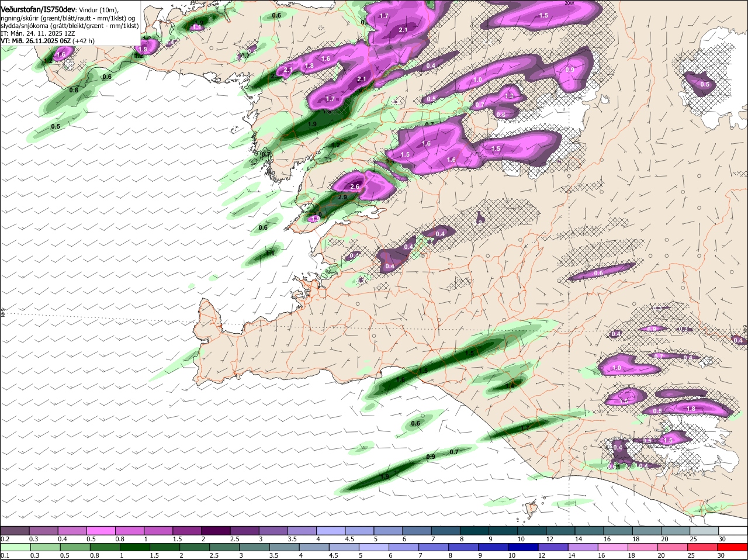
Task: Click the '2.6' snowfall value on map
Action: click(x=355, y=186)
